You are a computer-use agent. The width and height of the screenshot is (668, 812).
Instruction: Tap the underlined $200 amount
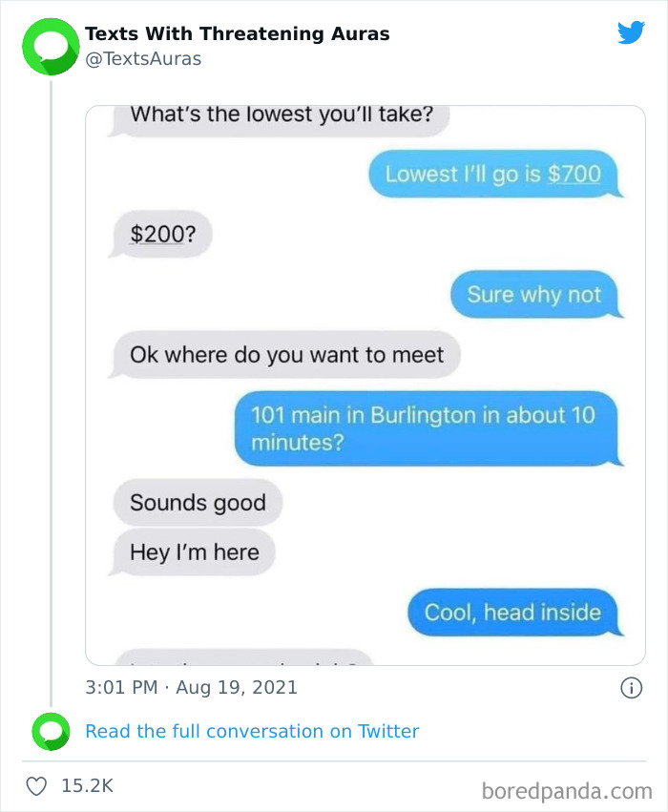[x=157, y=235]
